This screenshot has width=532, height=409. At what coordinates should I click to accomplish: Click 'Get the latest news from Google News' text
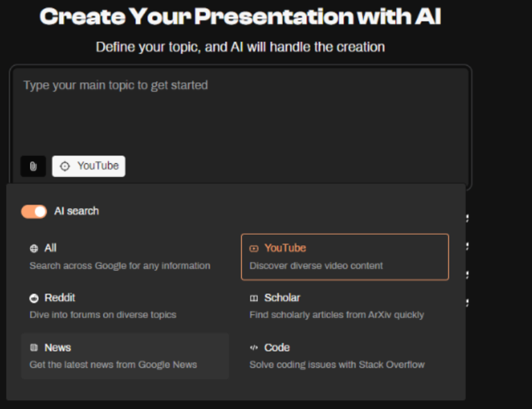[x=113, y=365]
